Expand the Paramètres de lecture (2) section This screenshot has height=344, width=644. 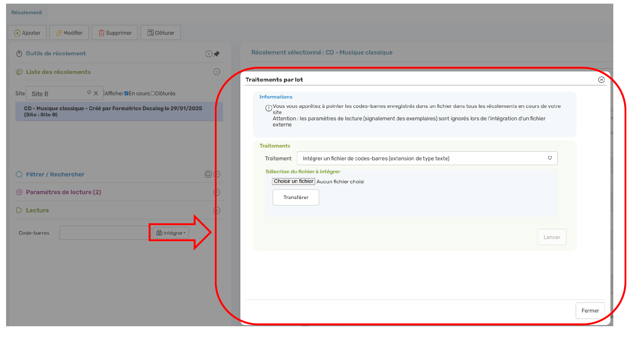click(x=217, y=193)
